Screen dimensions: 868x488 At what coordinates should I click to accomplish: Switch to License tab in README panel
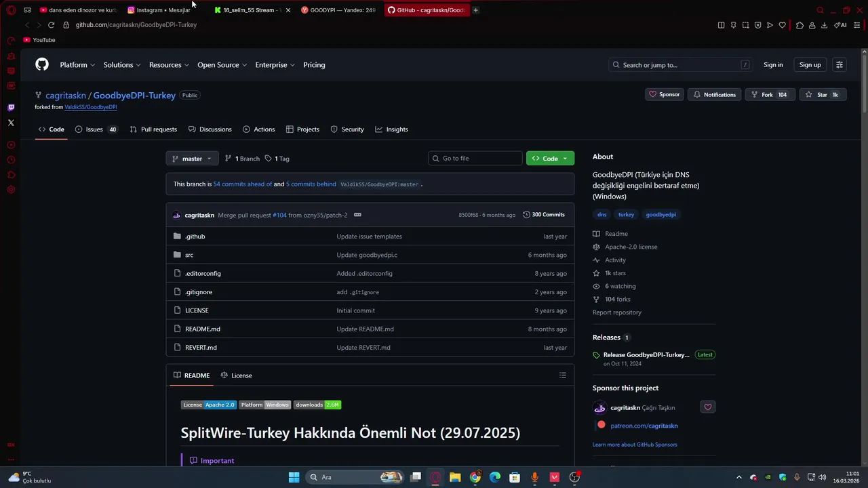[236, 375]
